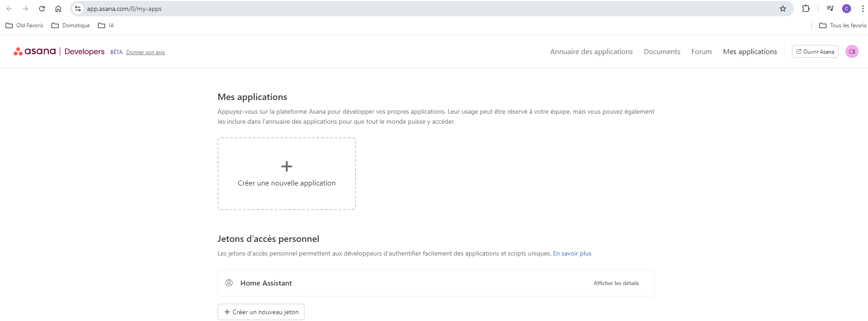The width and height of the screenshot is (868, 321).
Task: Open Annuaire des applications tab
Action: [x=591, y=52]
